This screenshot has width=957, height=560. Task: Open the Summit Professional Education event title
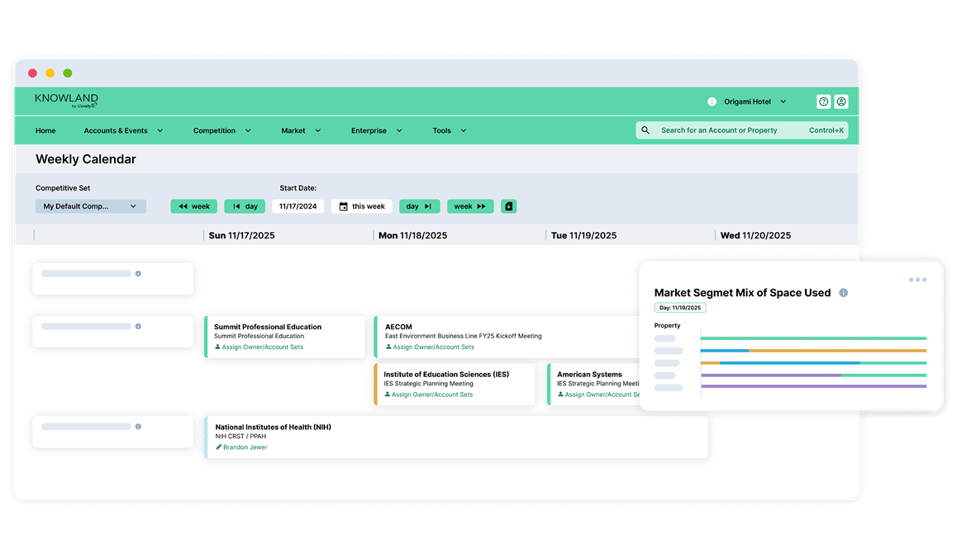tap(267, 327)
